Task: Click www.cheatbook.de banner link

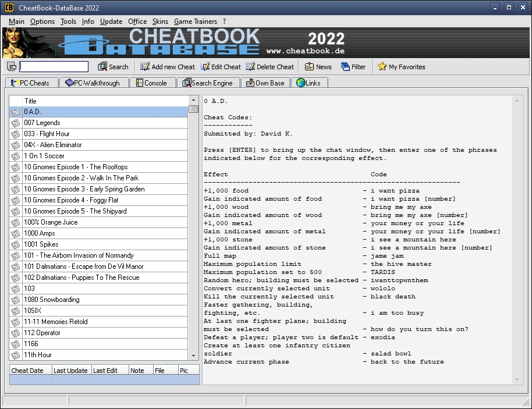Action: click(x=306, y=51)
